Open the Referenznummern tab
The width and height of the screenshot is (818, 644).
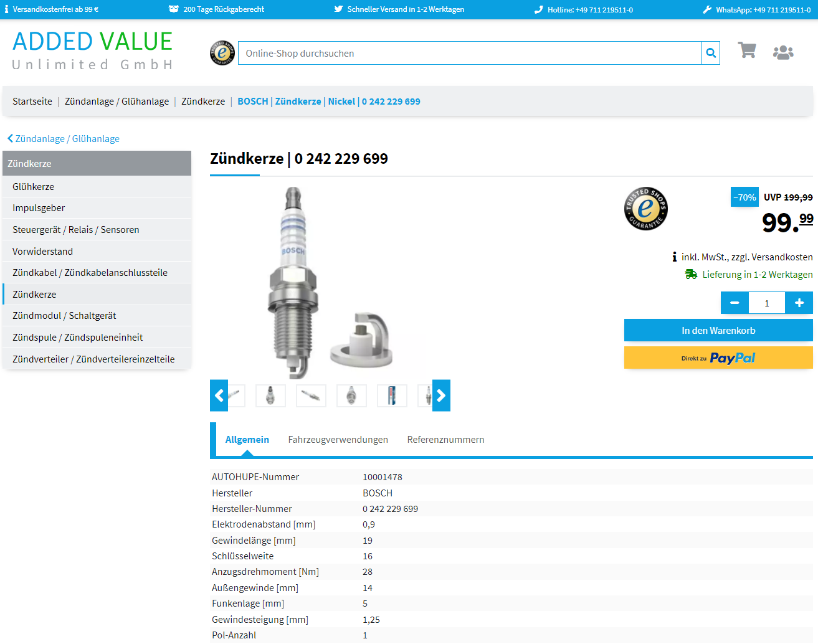coord(445,440)
